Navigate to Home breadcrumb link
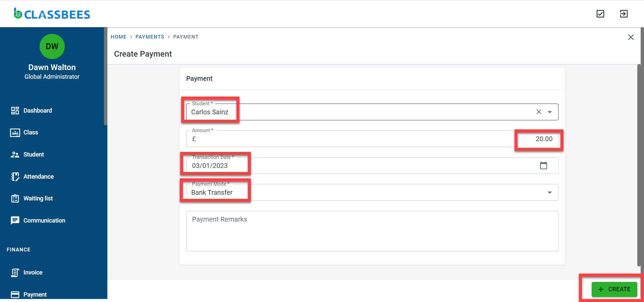The image size is (644, 302). click(x=118, y=37)
